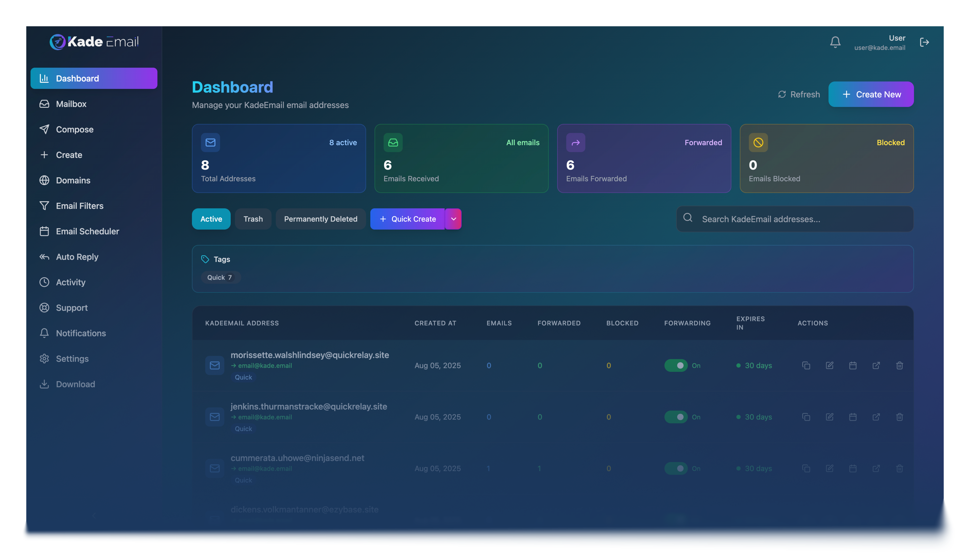Open Email Filters in the sidebar
The height and width of the screenshot is (560, 970).
pos(80,206)
